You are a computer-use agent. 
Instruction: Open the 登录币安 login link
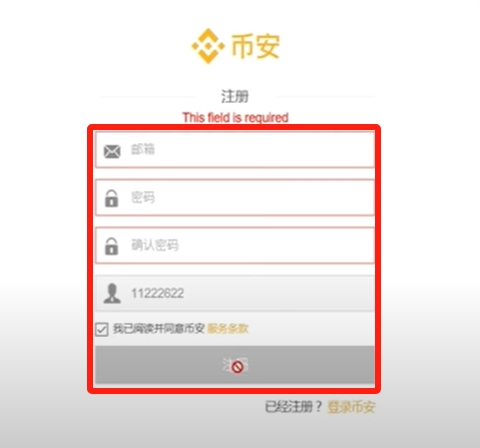[351, 407]
